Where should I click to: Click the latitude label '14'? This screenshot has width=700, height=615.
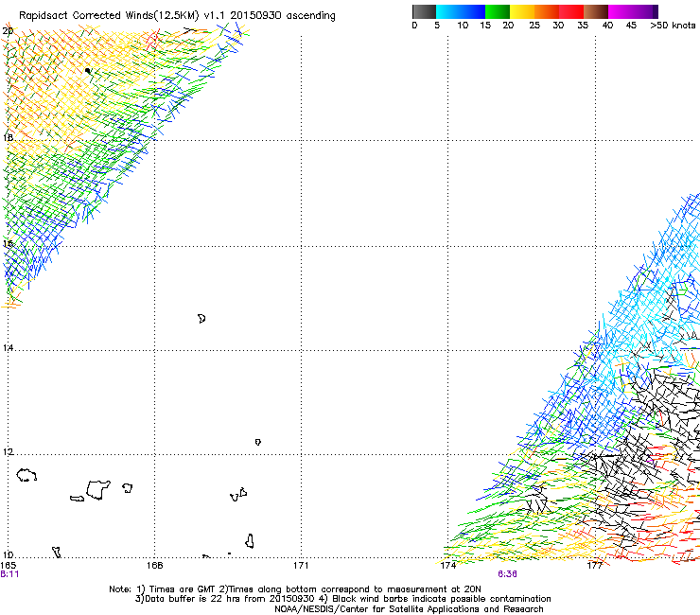tap(8, 347)
